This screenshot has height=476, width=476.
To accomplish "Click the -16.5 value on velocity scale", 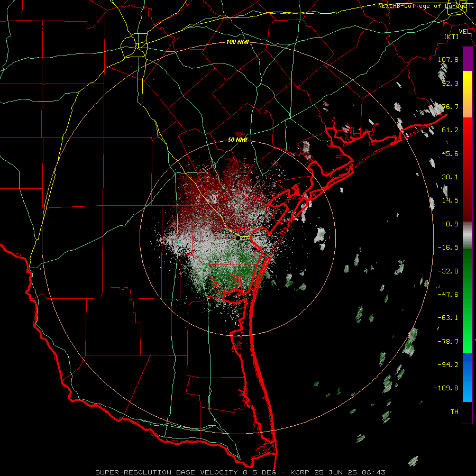I will (448, 248).
